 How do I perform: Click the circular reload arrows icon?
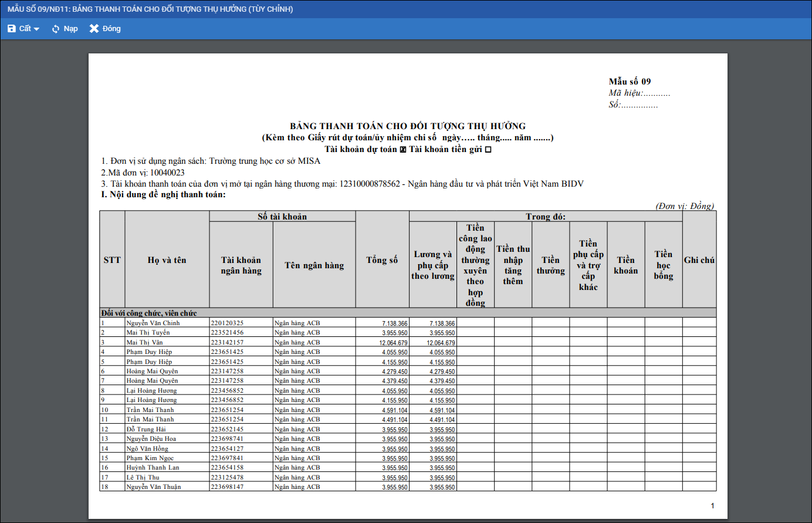point(56,29)
